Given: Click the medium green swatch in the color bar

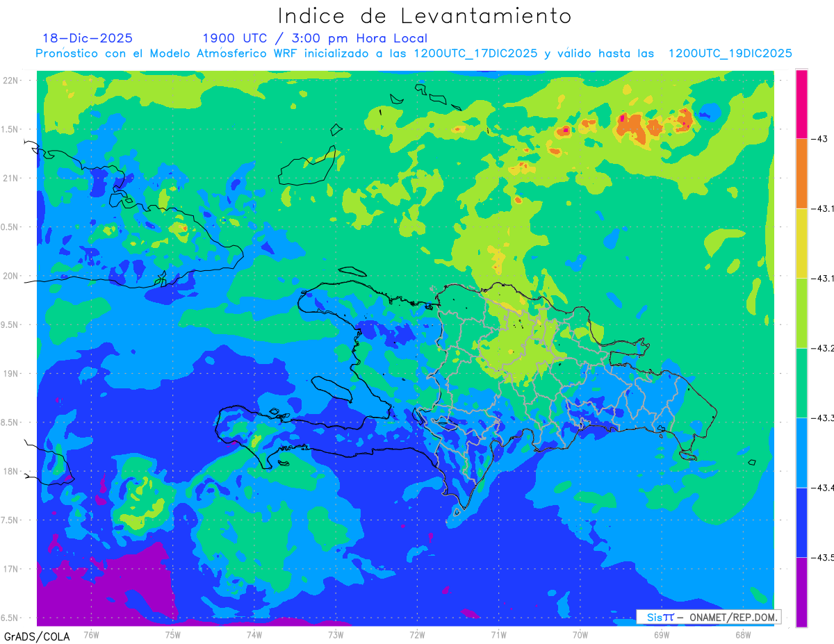Looking at the screenshot, I should point(801,383).
